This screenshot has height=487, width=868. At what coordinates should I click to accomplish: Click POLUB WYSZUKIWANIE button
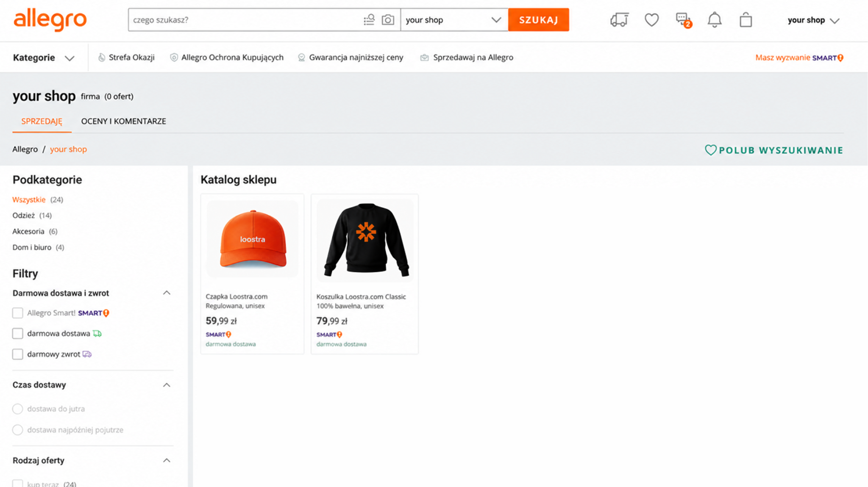click(774, 150)
